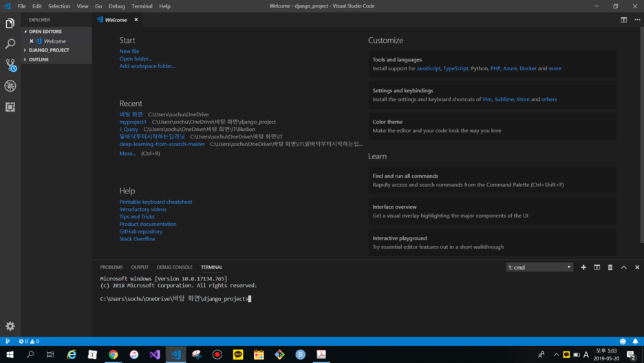This screenshot has height=363, width=644.
Task: Open the terminal selector dropdown 1: cmd
Action: pyautogui.click(x=539, y=267)
